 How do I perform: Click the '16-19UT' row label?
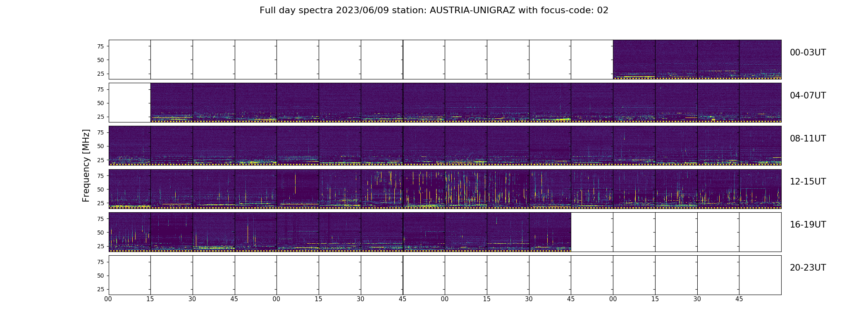808,225
